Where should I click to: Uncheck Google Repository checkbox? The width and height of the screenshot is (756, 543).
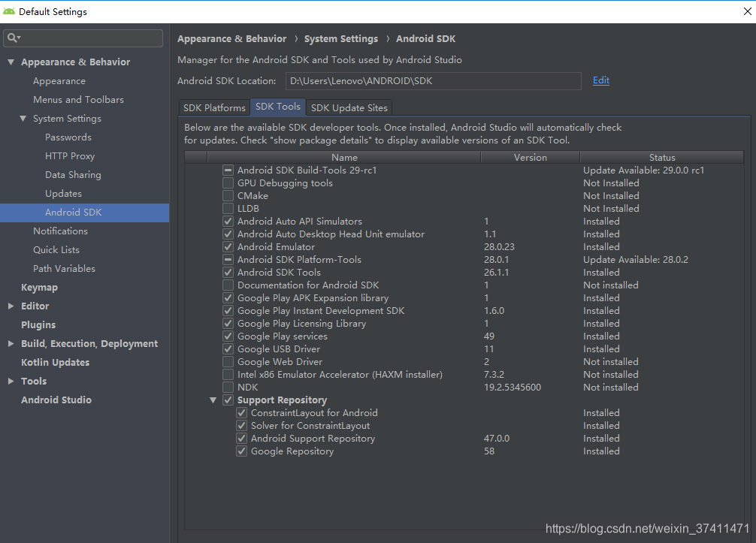tap(241, 451)
